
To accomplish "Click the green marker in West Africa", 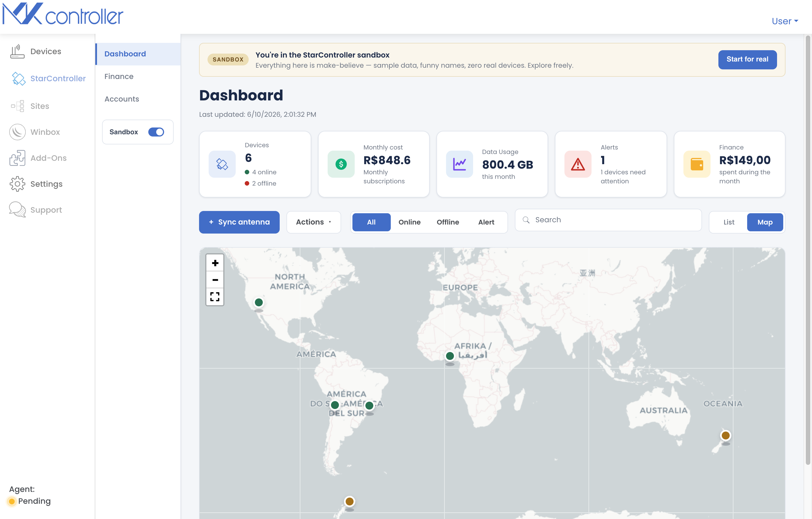I will pyautogui.click(x=450, y=356).
